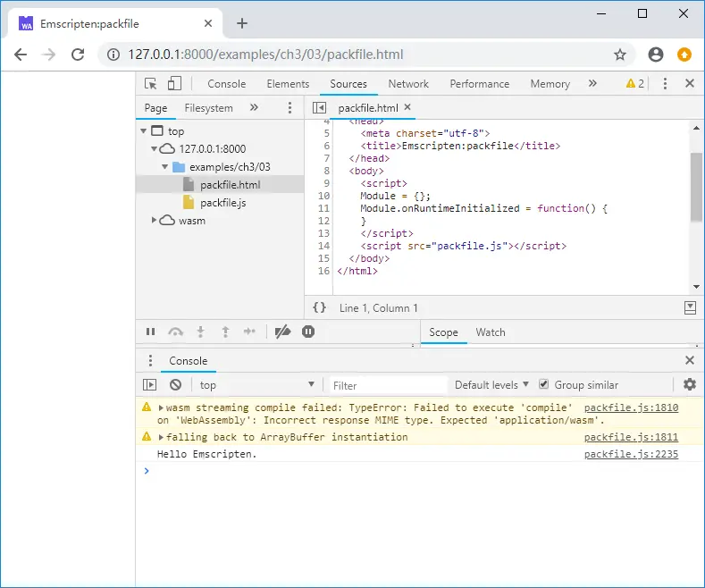Screen dimensions: 705x588
Task: Hide the navigator sidebar toggle icon
Action: pyautogui.click(x=319, y=108)
